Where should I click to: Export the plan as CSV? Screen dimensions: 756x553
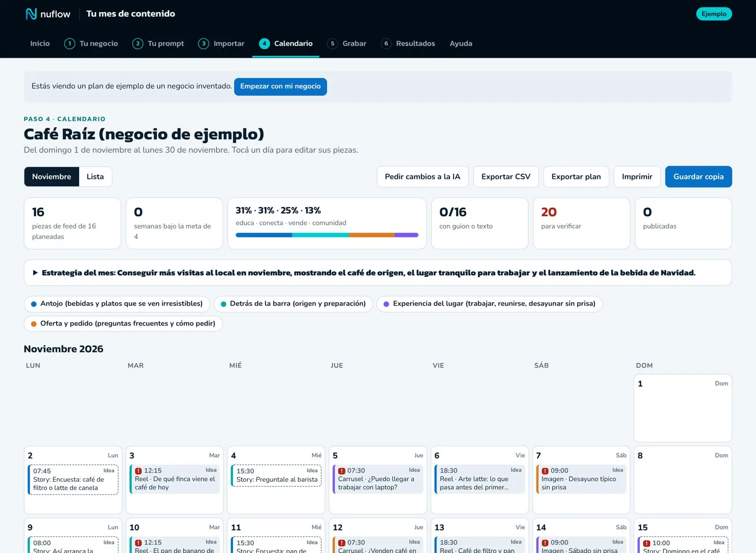pyautogui.click(x=506, y=177)
